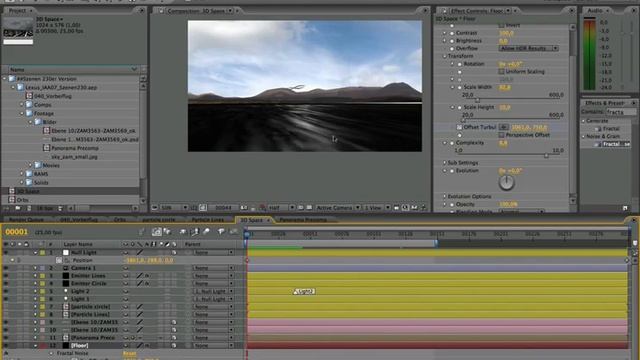This screenshot has height=360, width=640.
Task: Click the Opacity value 100,0%
Action: coord(508,204)
